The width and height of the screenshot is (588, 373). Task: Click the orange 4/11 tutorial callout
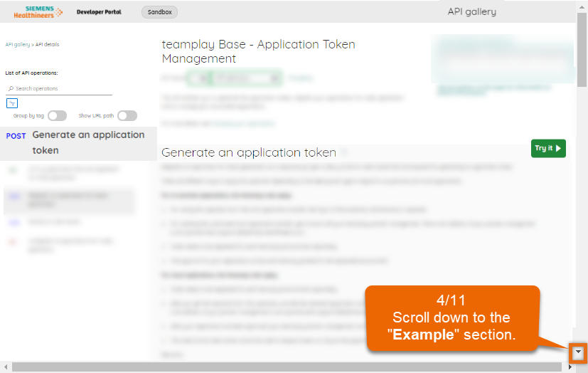click(x=452, y=317)
